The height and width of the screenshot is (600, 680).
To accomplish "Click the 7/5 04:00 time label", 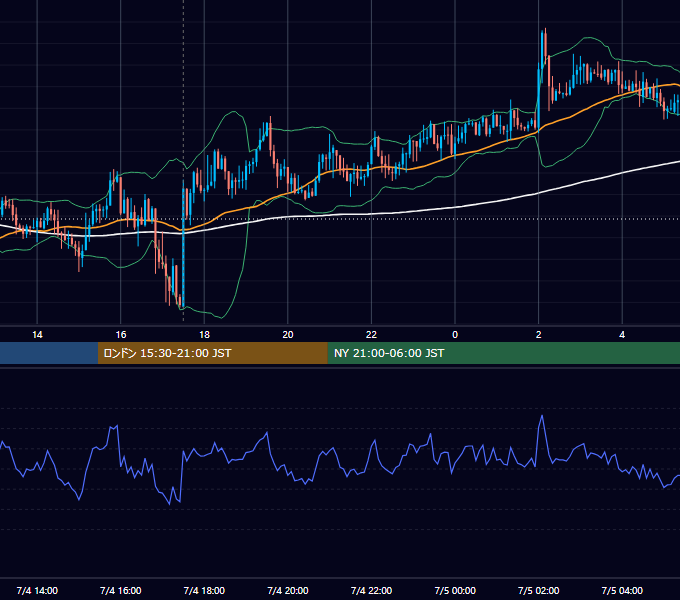I will click(x=622, y=590).
